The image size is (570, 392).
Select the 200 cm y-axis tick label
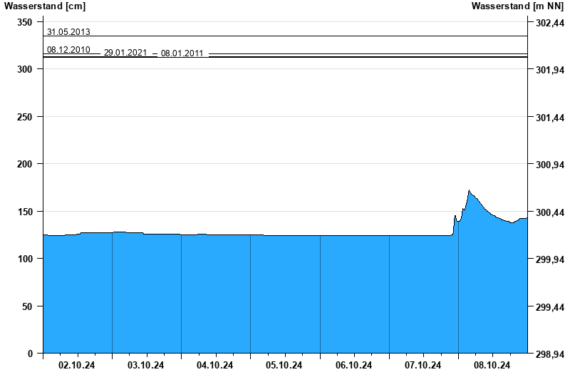coord(25,164)
